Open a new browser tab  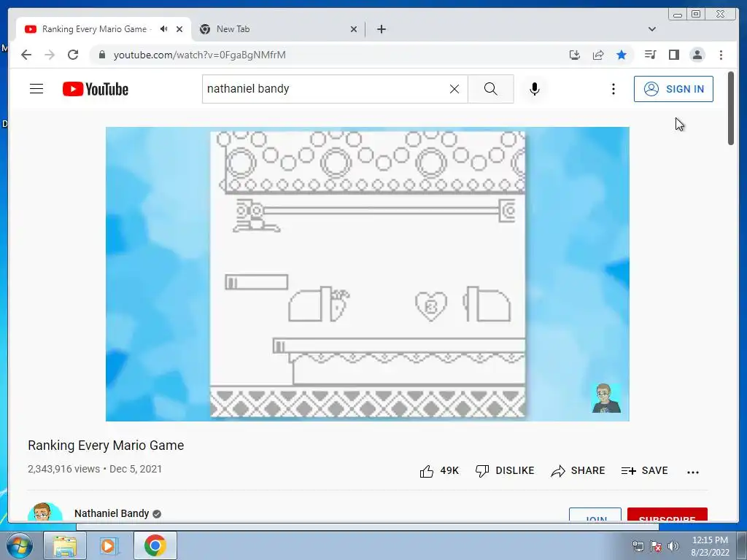click(381, 29)
